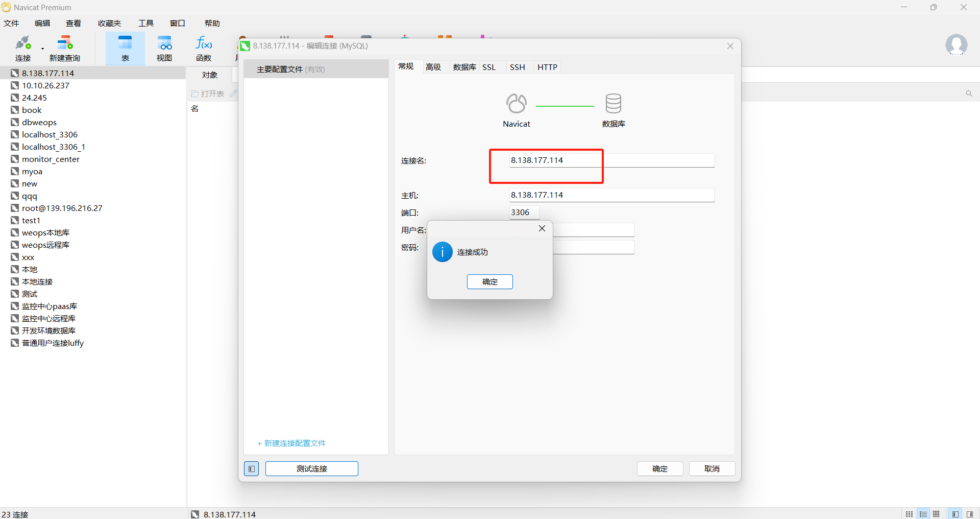980x519 pixels.
Task: Click the connection icon beside myoa
Action: pos(15,171)
